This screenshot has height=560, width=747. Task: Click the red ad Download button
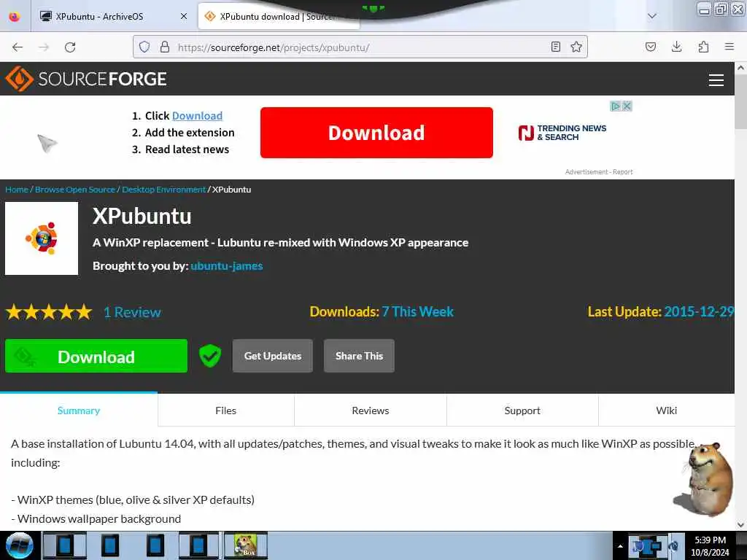[376, 133]
